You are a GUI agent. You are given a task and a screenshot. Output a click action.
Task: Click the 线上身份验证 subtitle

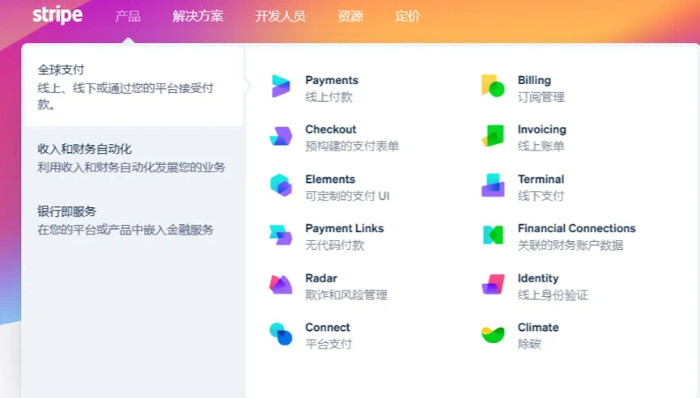pos(553,295)
